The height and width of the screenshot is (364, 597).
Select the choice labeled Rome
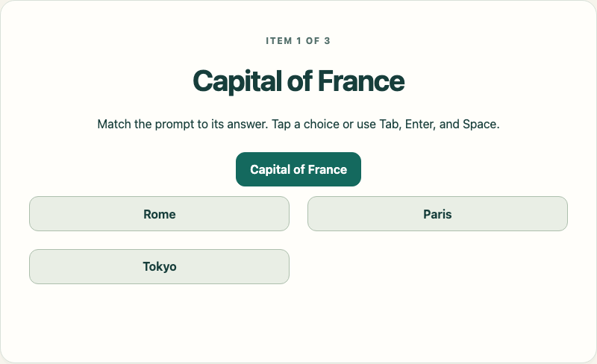(x=159, y=213)
